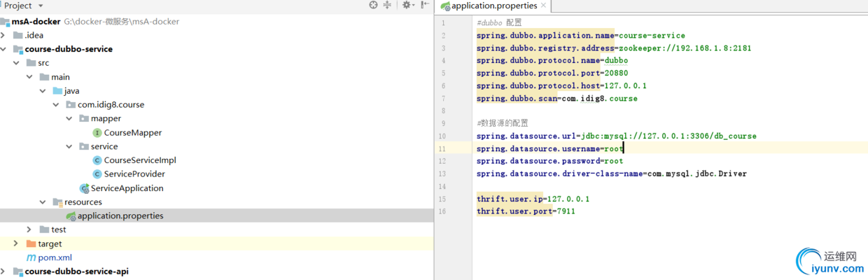868x280 pixels.
Task: Click the ServiceApplication Spring Boot icon
Action: (85, 188)
